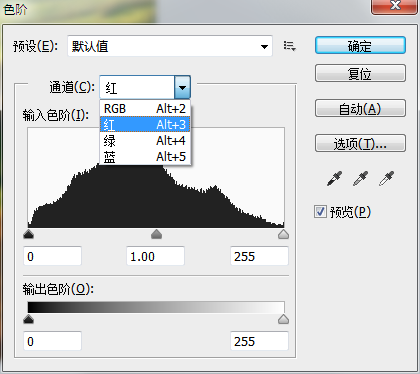Focus input gamma field 1.00
This screenshot has width=420, height=374.
[x=155, y=256]
